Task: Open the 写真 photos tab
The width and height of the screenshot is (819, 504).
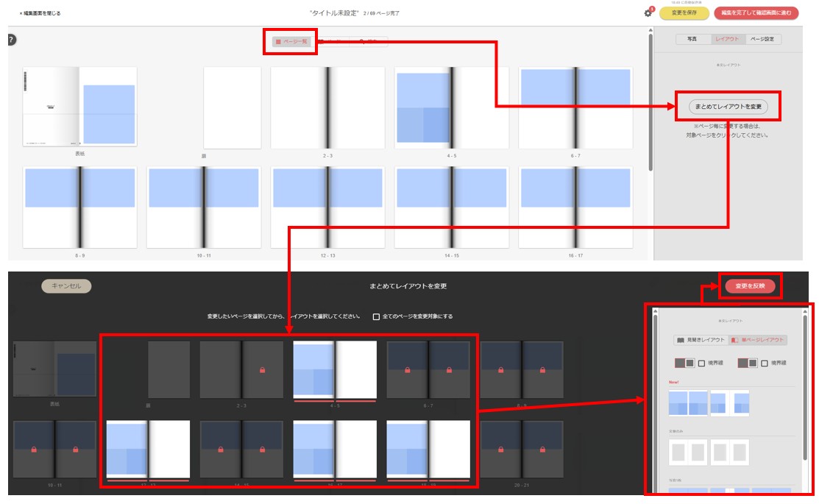Action: pyautogui.click(x=692, y=39)
